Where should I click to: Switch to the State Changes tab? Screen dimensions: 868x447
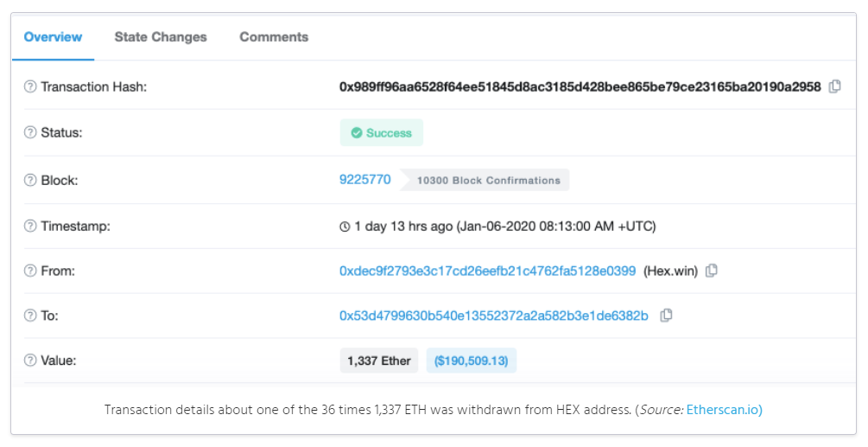tap(161, 37)
